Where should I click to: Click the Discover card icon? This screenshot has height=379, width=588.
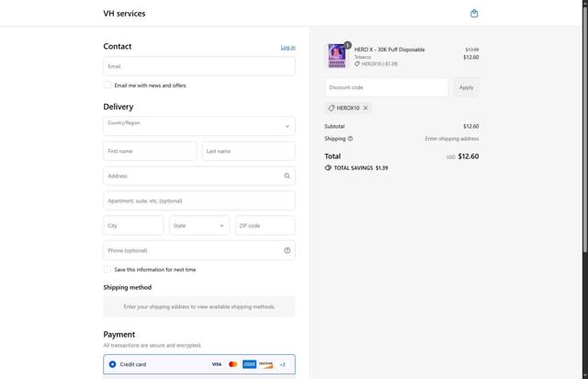(x=266, y=364)
